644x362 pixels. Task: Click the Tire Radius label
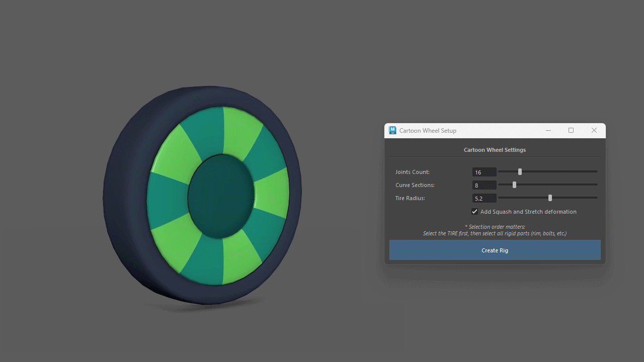click(410, 198)
